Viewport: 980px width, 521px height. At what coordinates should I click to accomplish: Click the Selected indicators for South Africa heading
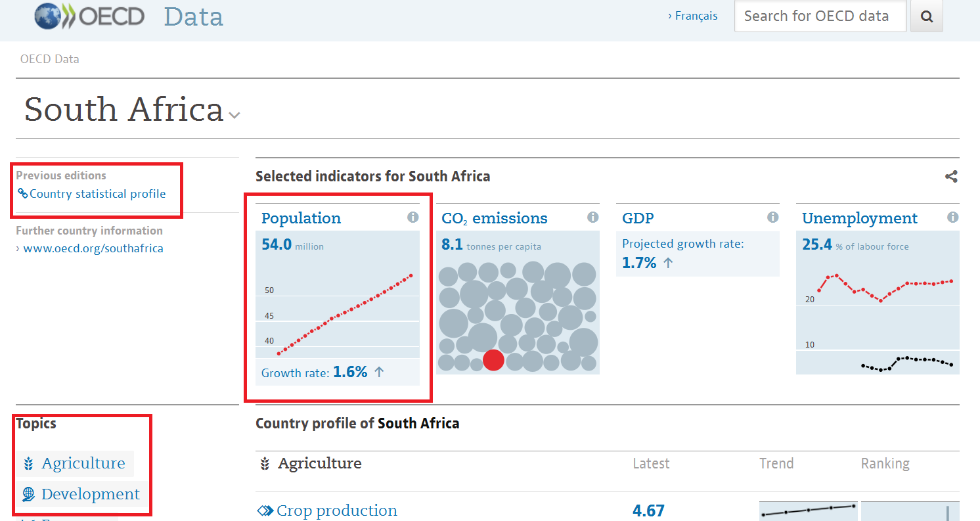pos(372,176)
